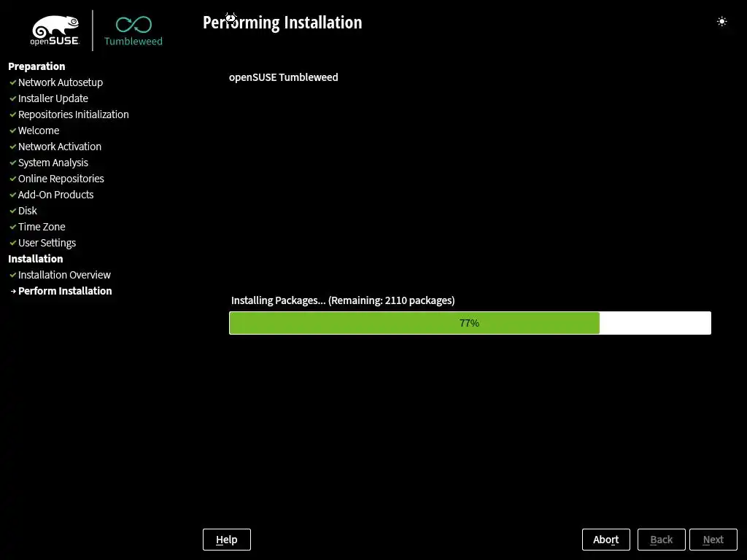
Task: Abort the installation
Action: 606,540
